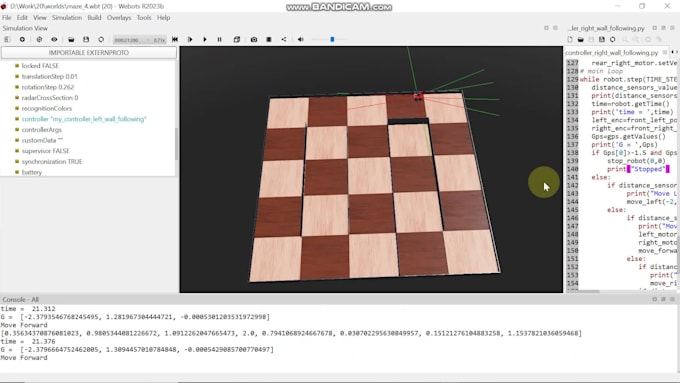Pause the running simulation
The image size is (680, 383).
coord(219,39)
